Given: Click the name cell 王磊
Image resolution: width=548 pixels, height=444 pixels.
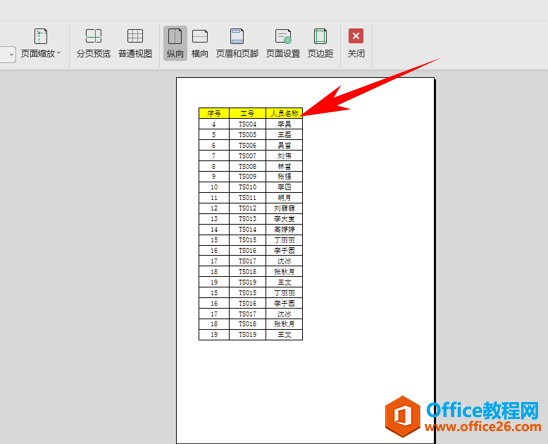Looking at the screenshot, I should [284, 135].
